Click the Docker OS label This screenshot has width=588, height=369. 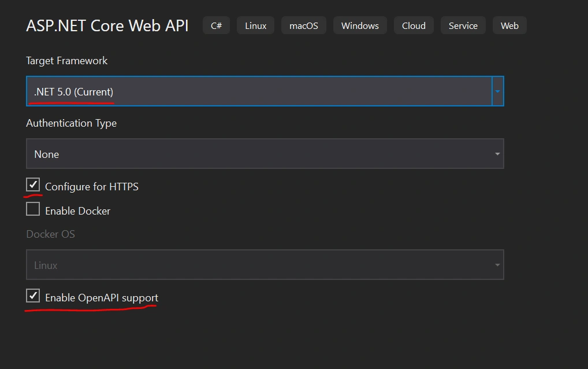tap(51, 234)
